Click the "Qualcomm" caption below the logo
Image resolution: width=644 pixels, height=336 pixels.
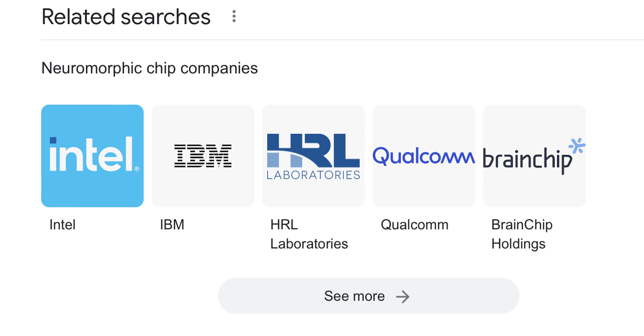[414, 225]
